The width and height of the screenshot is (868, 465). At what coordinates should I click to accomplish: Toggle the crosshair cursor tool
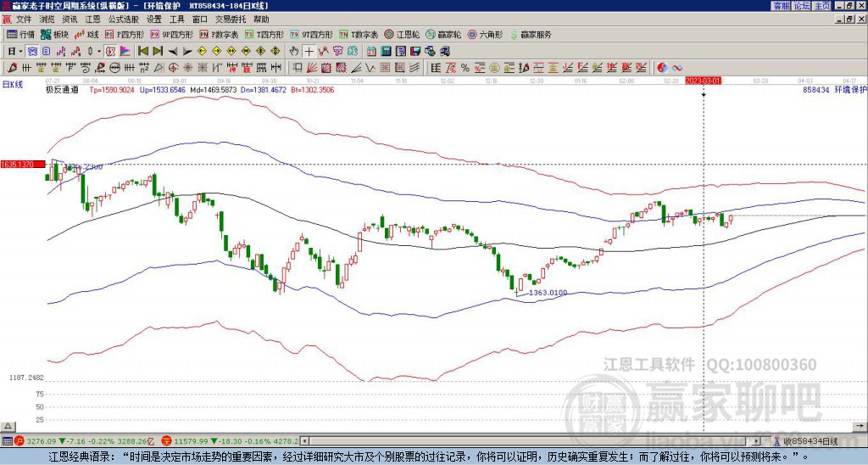pos(309,52)
